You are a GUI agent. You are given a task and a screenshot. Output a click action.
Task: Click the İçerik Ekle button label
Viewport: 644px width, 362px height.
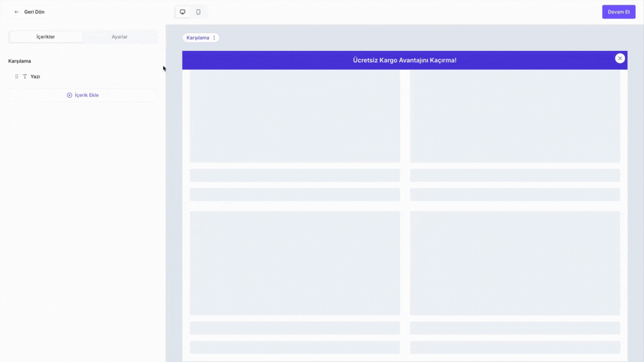pos(87,95)
